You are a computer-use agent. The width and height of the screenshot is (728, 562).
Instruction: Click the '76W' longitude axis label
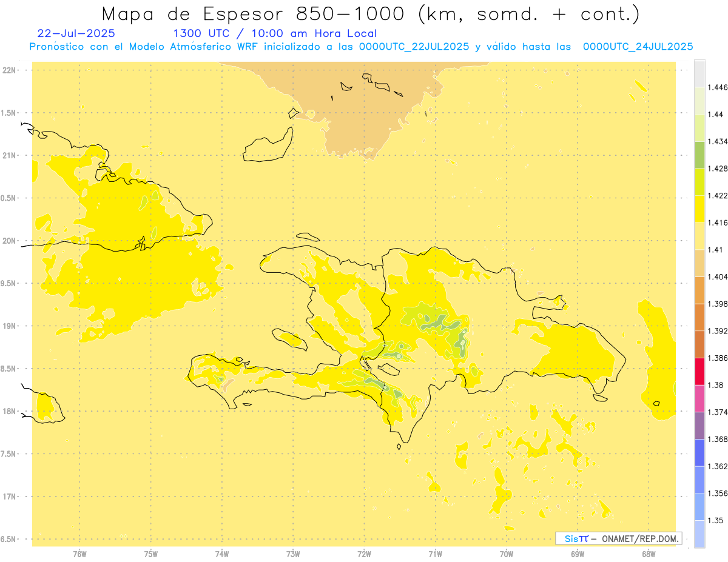click(x=79, y=554)
